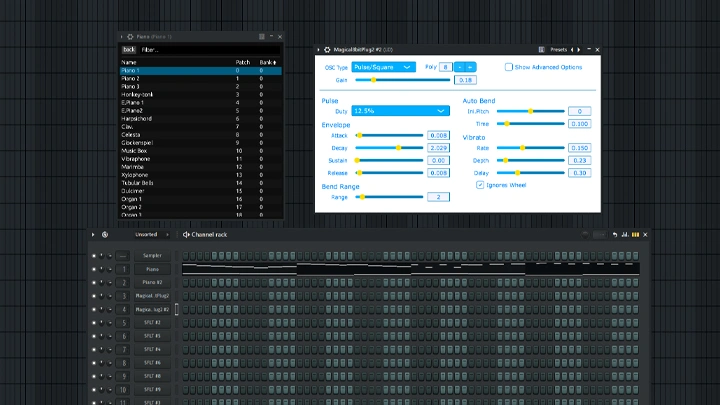This screenshot has width=720, height=405.
Task: Open the SFLT #6 channel button
Action: pyautogui.click(x=152, y=363)
